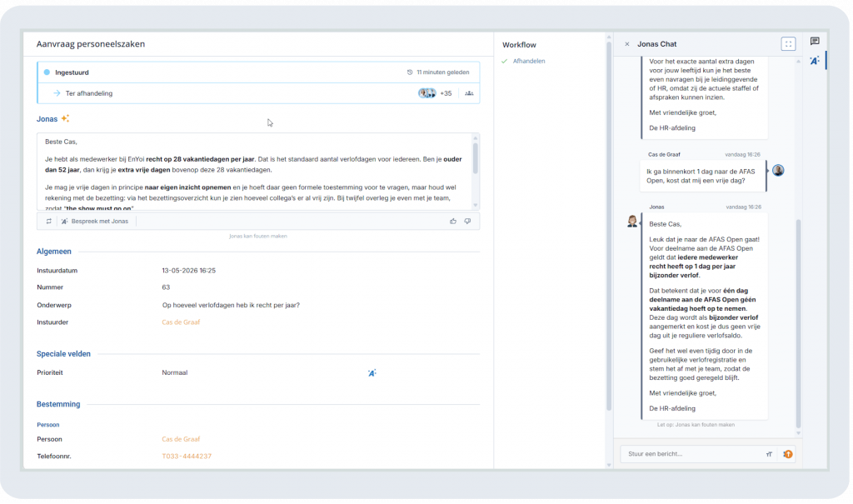The image size is (853, 504).
Task: Click the Jonas answer box scrollbar
Action: (476, 157)
